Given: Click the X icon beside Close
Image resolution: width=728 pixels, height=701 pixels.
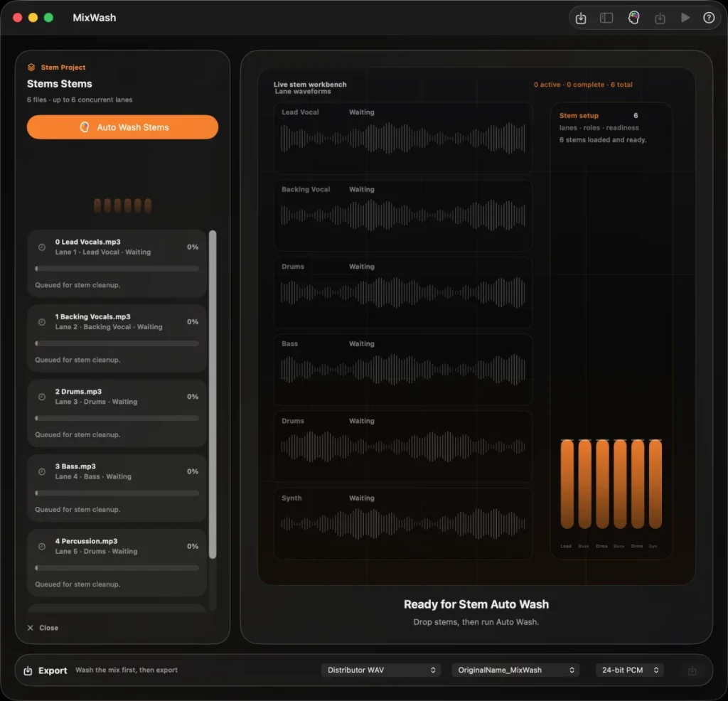Looking at the screenshot, I should click(x=30, y=628).
